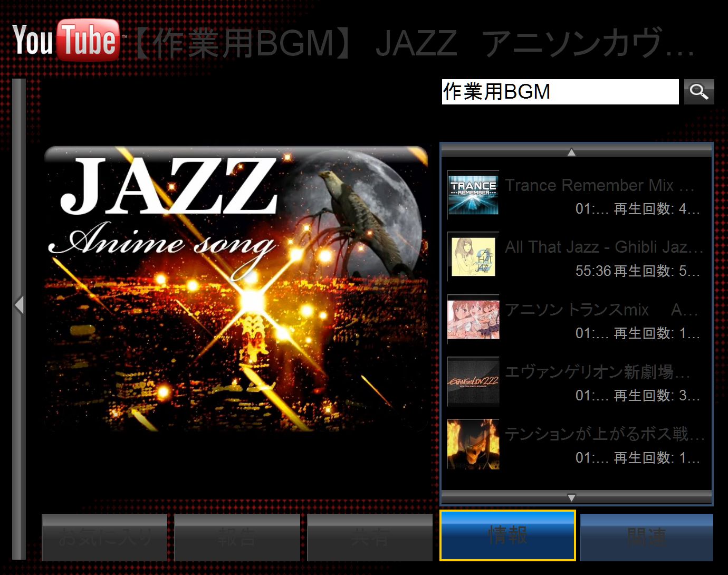
Task: Click the 55:36 再生回数 details line
Action: click(637, 271)
